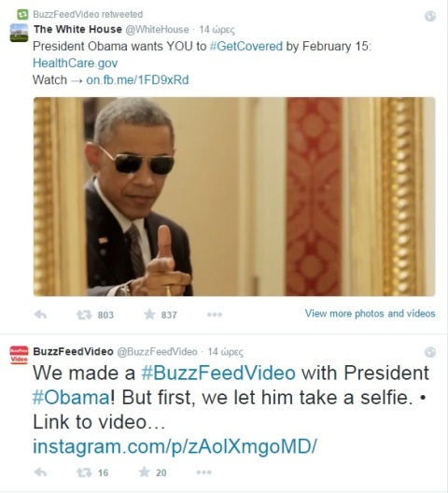Favorite the BuzzFeedVideo tweet with star

tap(145, 472)
